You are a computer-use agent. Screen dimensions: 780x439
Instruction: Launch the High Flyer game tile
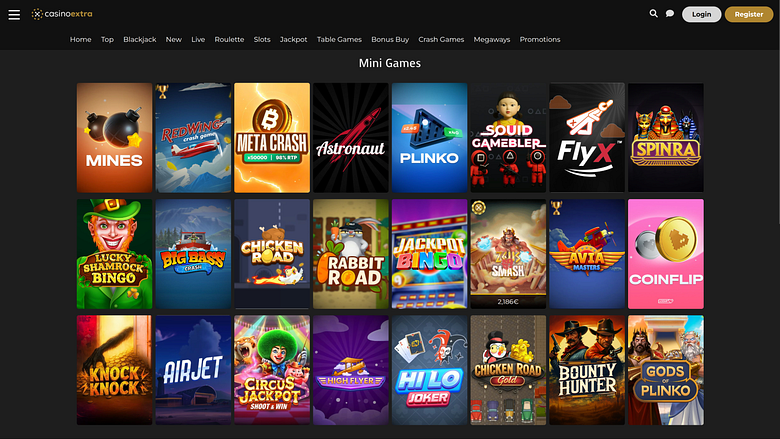pyautogui.click(x=351, y=370)
